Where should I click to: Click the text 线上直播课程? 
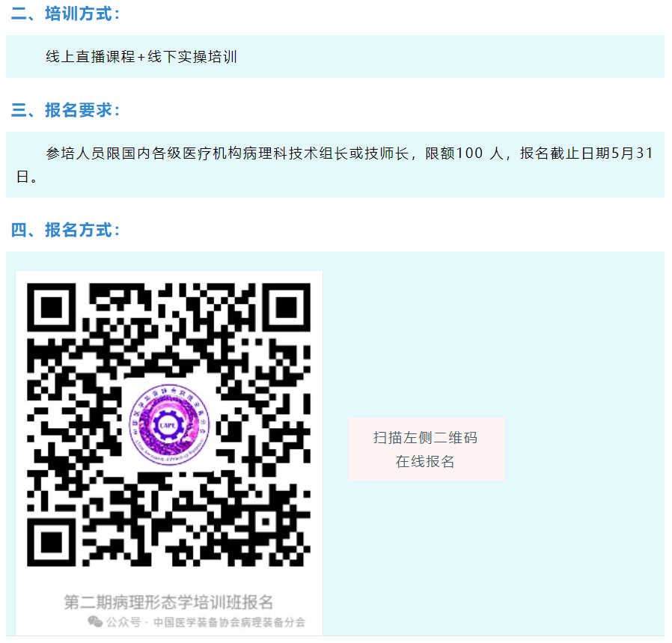[x=91, y=57]
